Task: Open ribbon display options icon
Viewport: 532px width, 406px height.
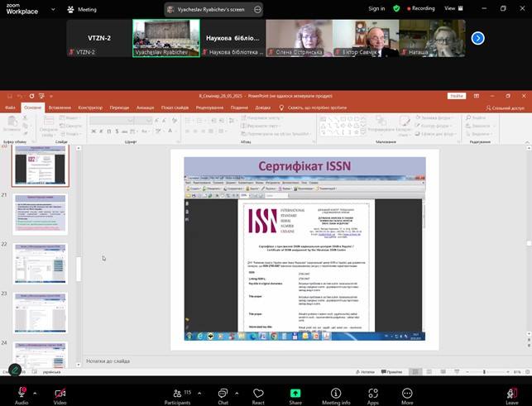Action: coord(477,96)
